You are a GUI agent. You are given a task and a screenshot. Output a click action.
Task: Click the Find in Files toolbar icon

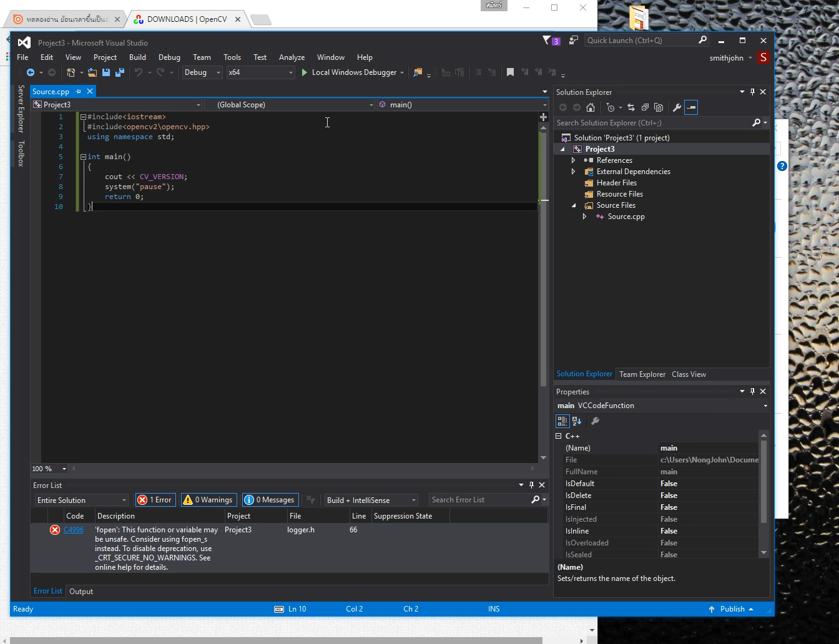tap(418, 72)
